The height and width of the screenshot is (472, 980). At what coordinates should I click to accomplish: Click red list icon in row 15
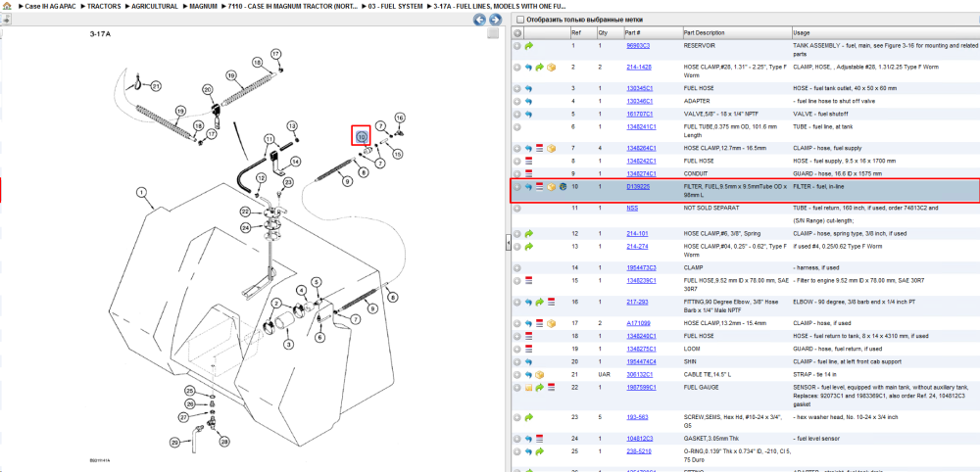pos(529,280)
